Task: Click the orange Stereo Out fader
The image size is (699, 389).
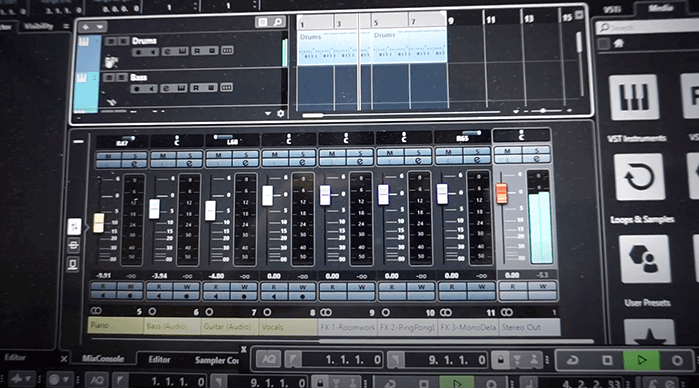Action: click(x=501, y=193)
